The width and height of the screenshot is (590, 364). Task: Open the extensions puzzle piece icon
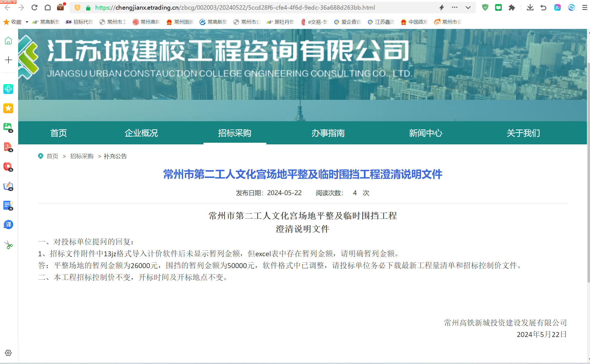point(512,7)
